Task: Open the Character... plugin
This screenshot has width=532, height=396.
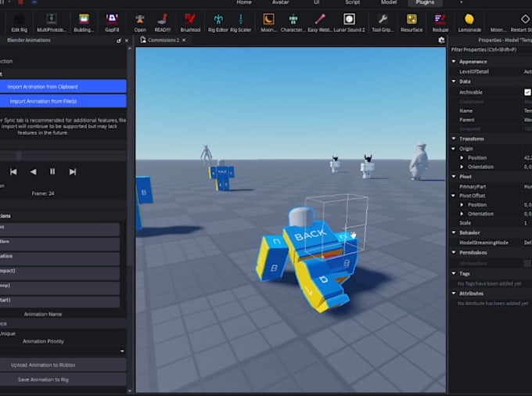Action: click(x=293, y=23)
